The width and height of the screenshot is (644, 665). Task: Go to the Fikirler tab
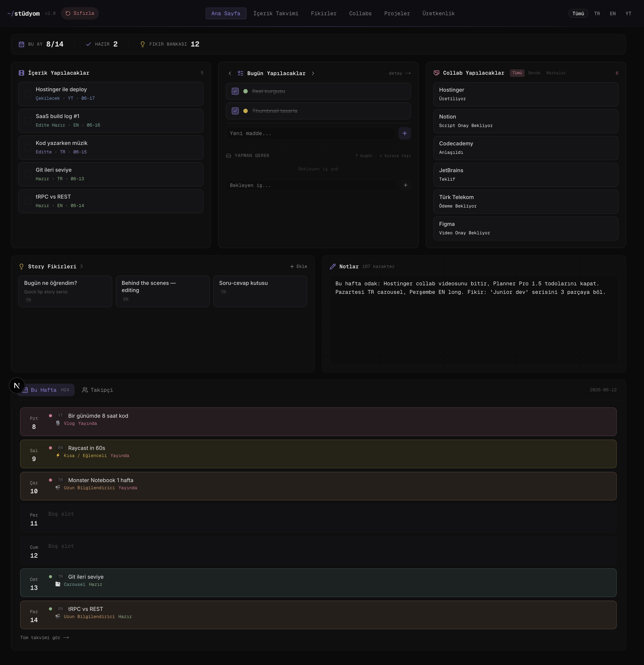pos(323,14)
